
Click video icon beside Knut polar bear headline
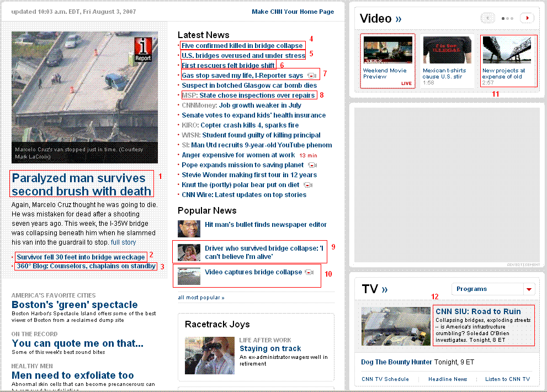coord(308,185)
